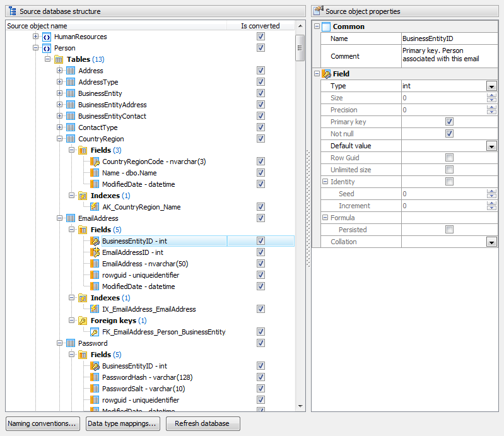Click the Password table icon
This screenshot has width=504, height=436.
coord(71,343)
